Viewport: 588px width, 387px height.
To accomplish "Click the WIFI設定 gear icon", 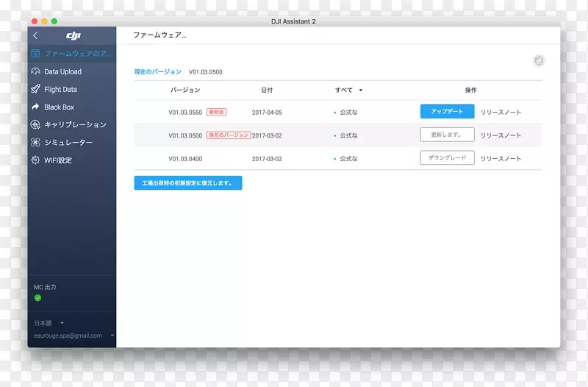I will (x=35, y=160).
